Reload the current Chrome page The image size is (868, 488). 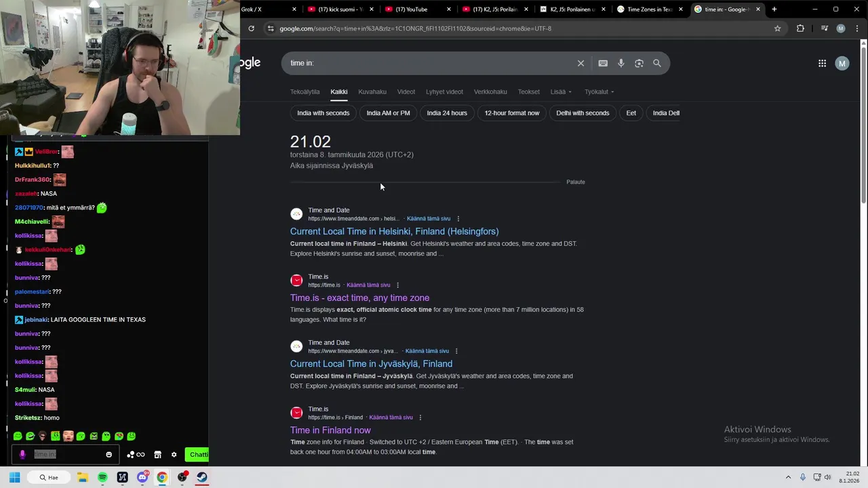[251, 28]
